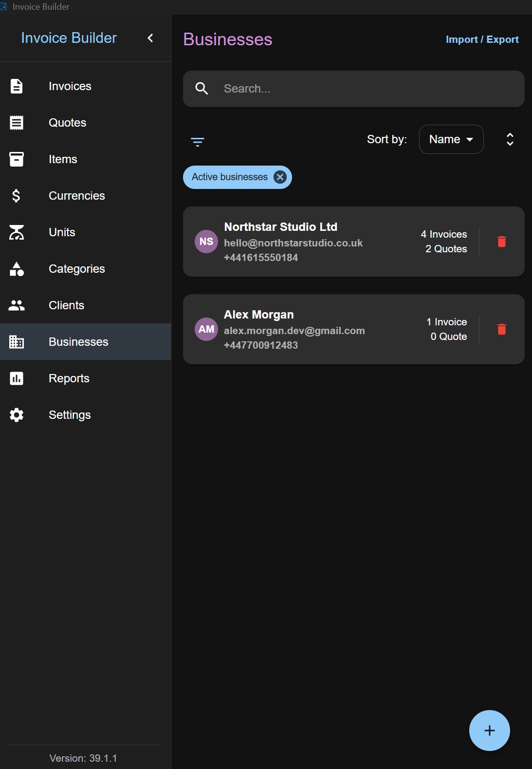Select the Alex Morgan business name
The height and width of the screenshot is (769, 532).
259,315
